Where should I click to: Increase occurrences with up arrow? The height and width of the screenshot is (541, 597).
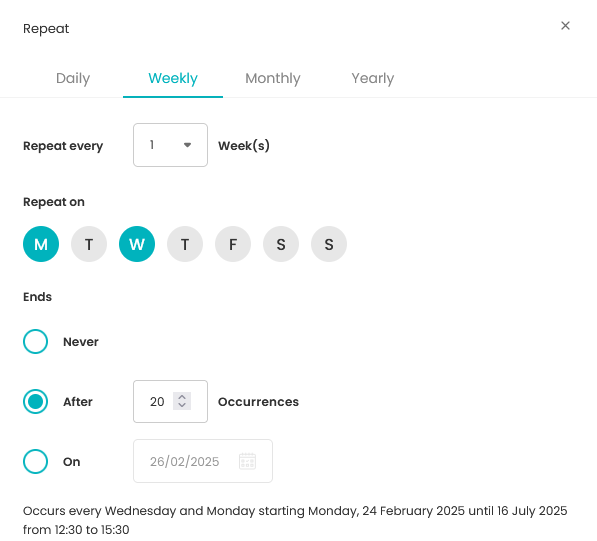(182, 397)
